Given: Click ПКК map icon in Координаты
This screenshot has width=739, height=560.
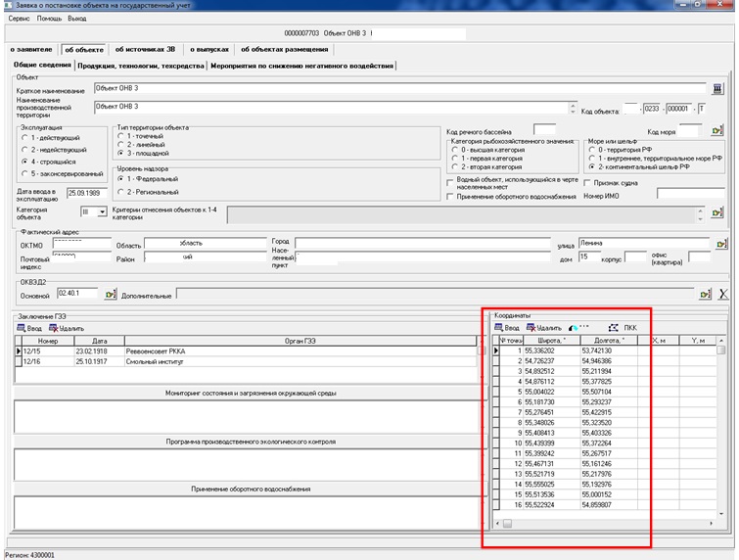Looking at the screenshot, I should click(622, 328).
